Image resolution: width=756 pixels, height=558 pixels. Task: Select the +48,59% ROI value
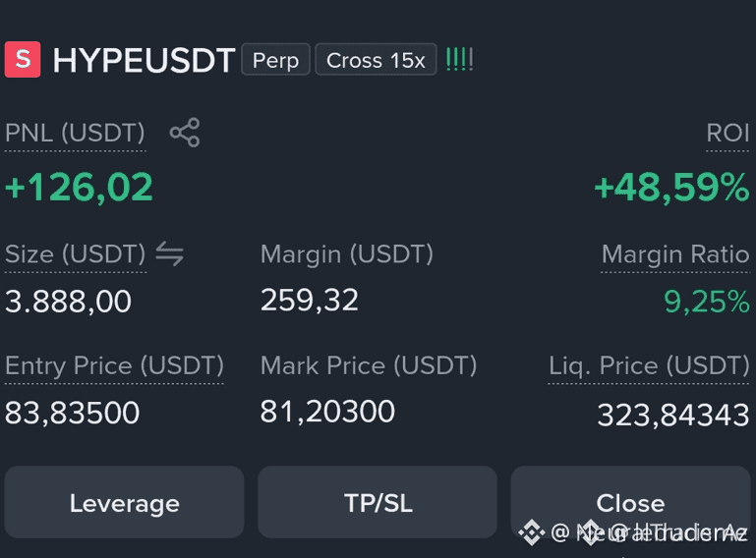[x=672, y=187]
